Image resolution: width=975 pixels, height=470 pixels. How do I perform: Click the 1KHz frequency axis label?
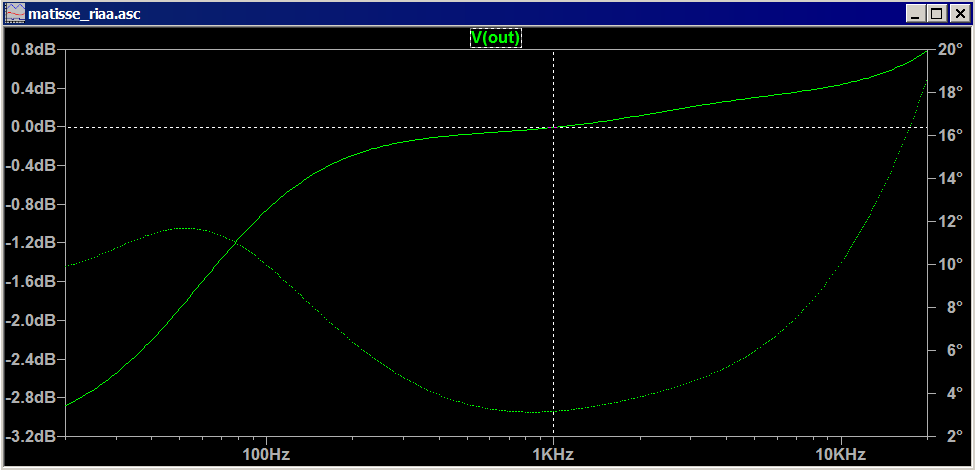[x=553, y=455]
